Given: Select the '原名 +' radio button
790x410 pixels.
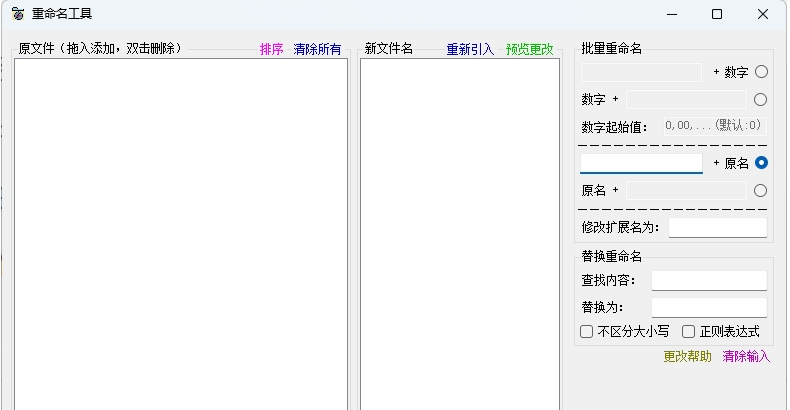Looking at the screenshot, I should tap(760, 190).
